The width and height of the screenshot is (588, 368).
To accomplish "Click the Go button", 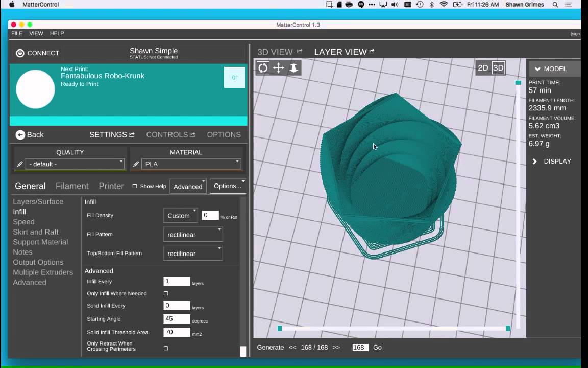I will tap(377, 348).
